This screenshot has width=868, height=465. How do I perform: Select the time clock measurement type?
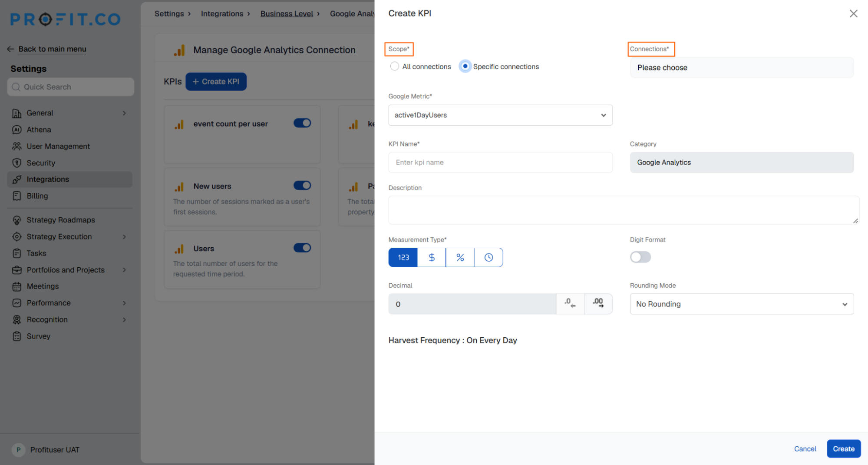(x=489, y=258)
